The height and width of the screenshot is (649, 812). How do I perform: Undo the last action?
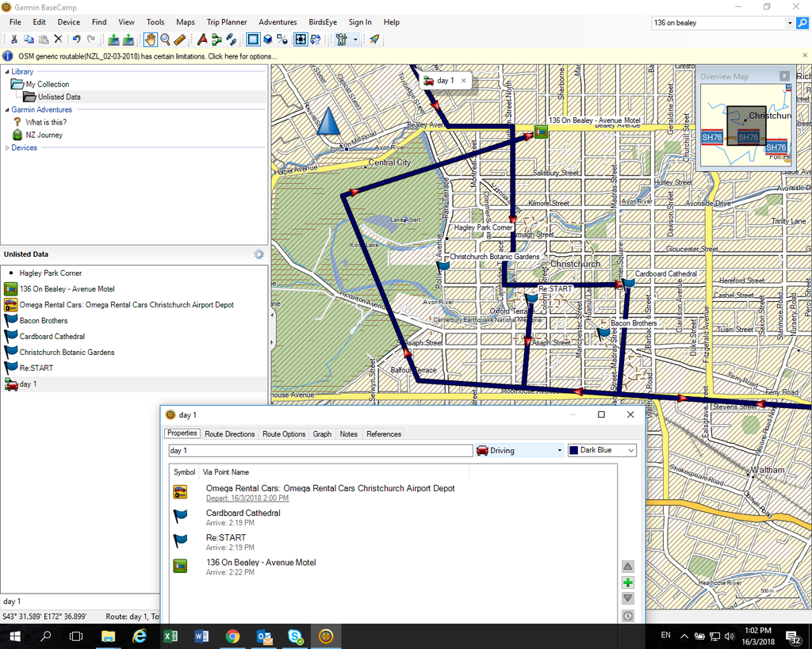coord(77,40)
